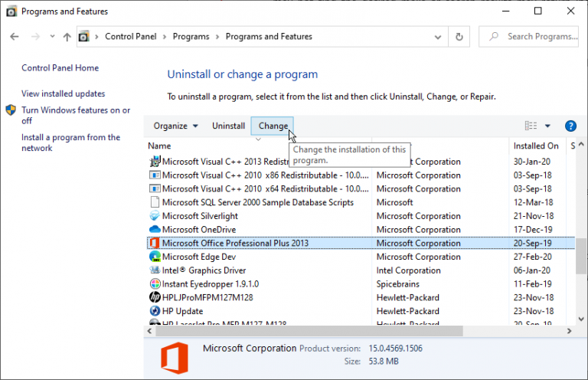Expand the chevron after Programs breadcrumb
Screen dimensions: 588x380
[x=217, y=37]
